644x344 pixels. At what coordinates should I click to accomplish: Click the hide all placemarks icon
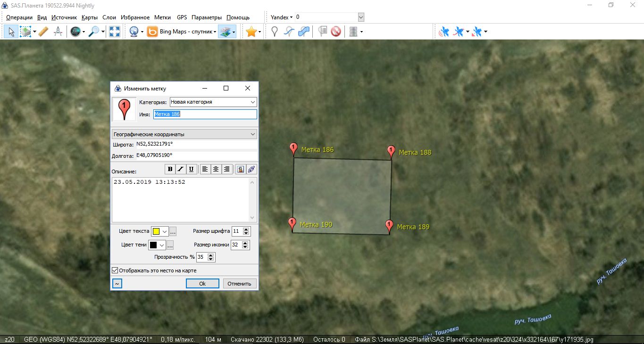pyautogui.click(x=335, y=32)
